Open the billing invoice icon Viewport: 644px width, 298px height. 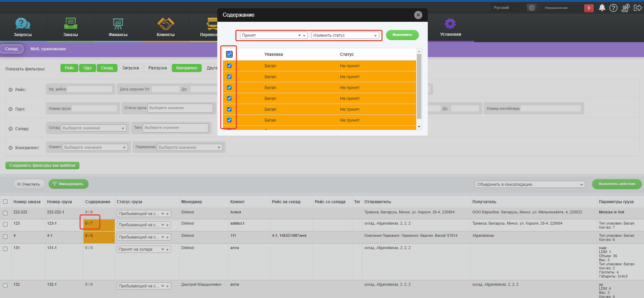(625, 8)
